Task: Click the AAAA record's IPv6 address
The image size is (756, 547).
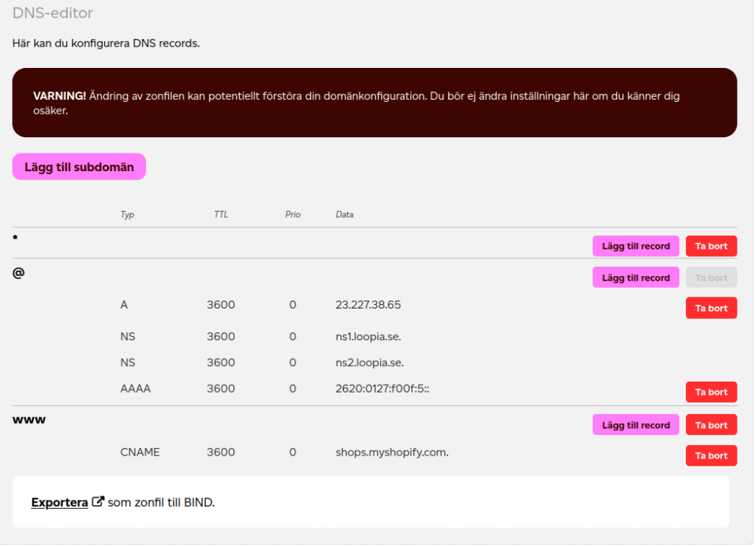Action: pyautogui.click(x=382, y=388)
